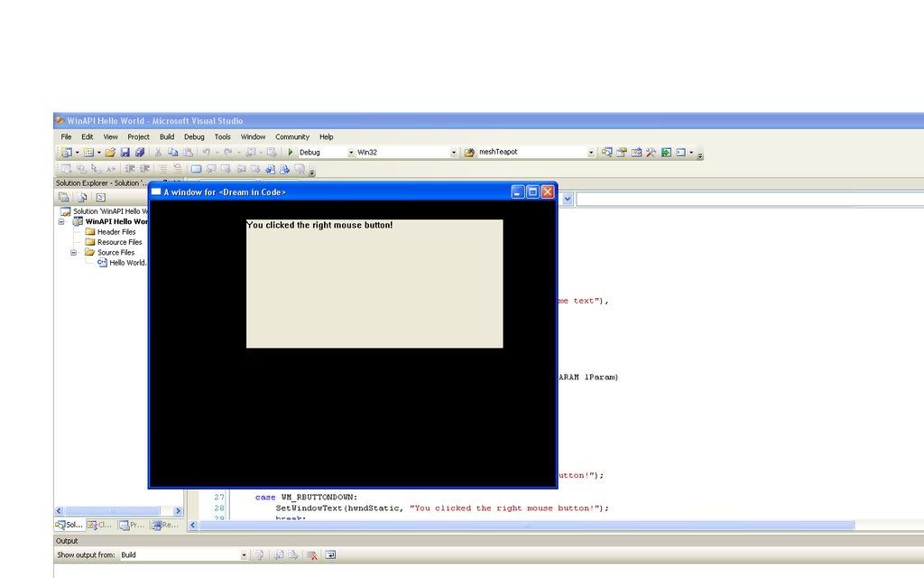
Task: Click the Increase Indent icon
Action: coord(144,169)
